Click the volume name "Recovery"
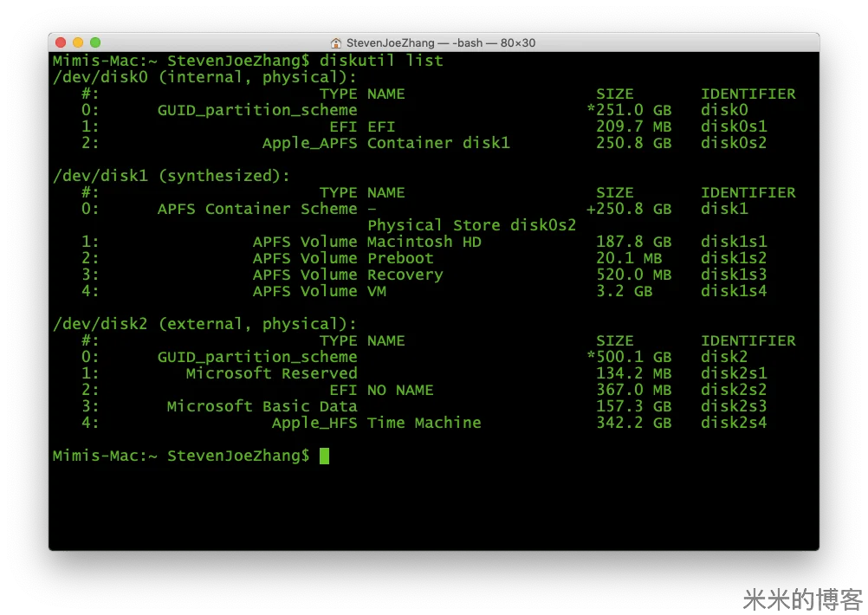 point(405,275)
